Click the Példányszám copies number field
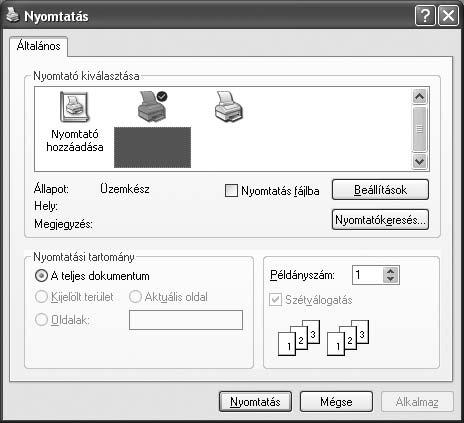Screen dimensions: 464x423 pos(367,275)
